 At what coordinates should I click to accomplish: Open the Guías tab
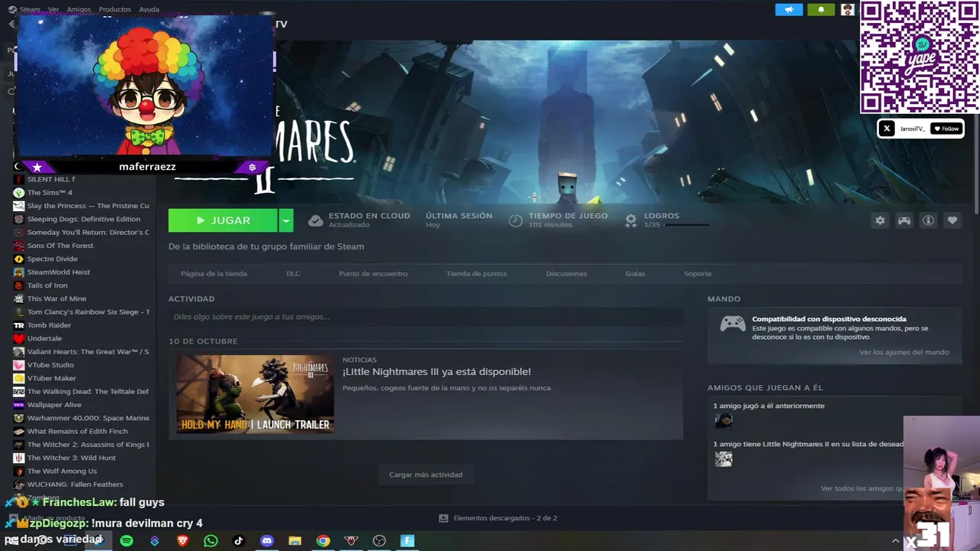(635, 273)
